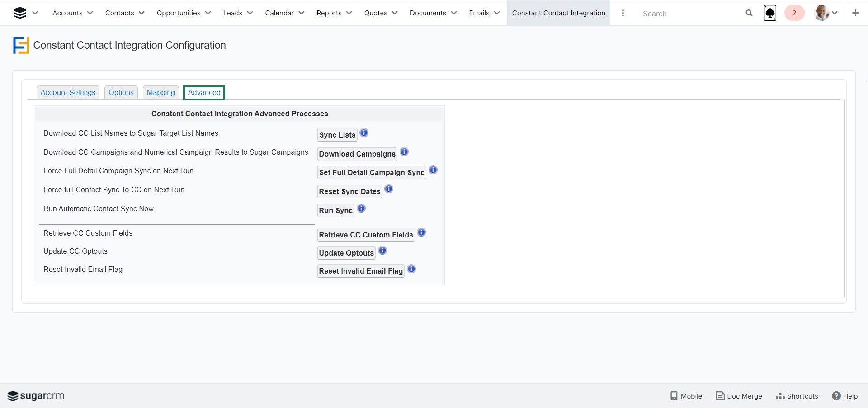Click the plus quick create icon
The image size is (868, 408).
point(855,13)
